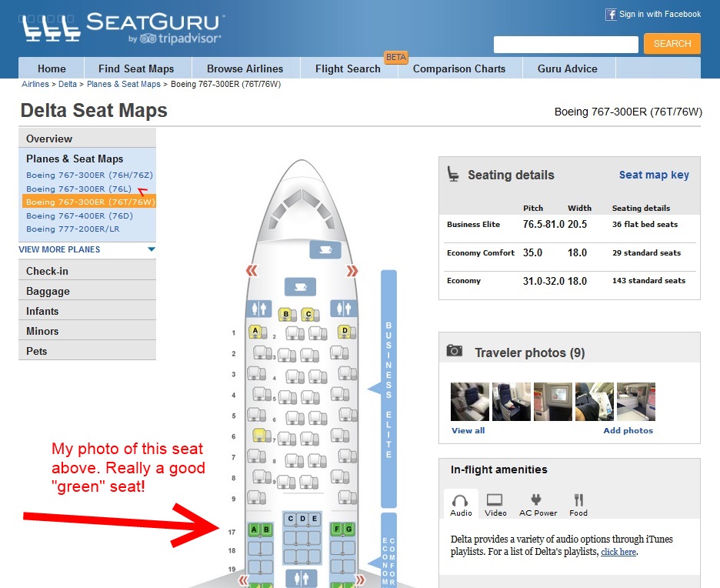Select Boeing 767-400ER (76D) in sidebar
Screen dimensions: 720x588
(79, 215)
